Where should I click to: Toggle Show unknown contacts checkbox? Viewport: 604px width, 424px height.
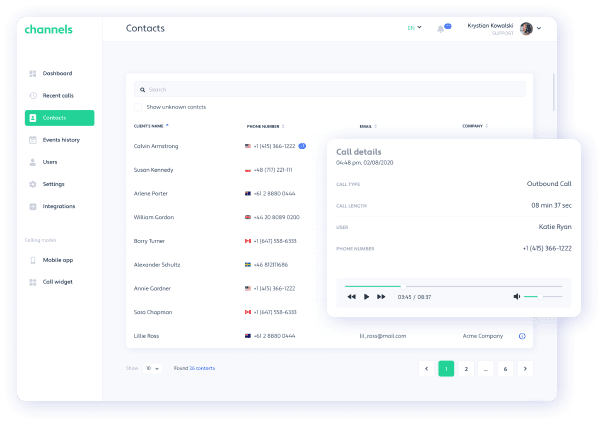(x=138, y=107)
